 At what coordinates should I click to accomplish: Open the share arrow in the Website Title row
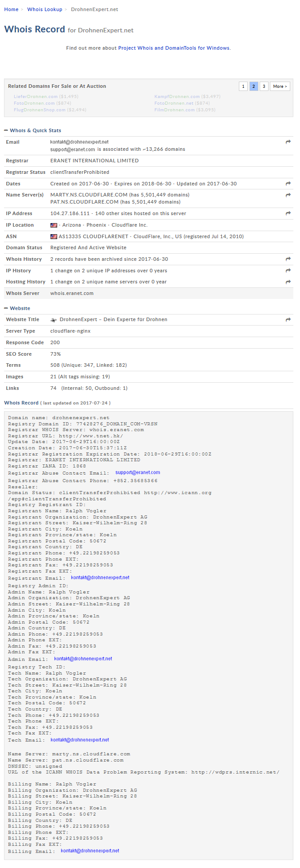click(288, 320)
